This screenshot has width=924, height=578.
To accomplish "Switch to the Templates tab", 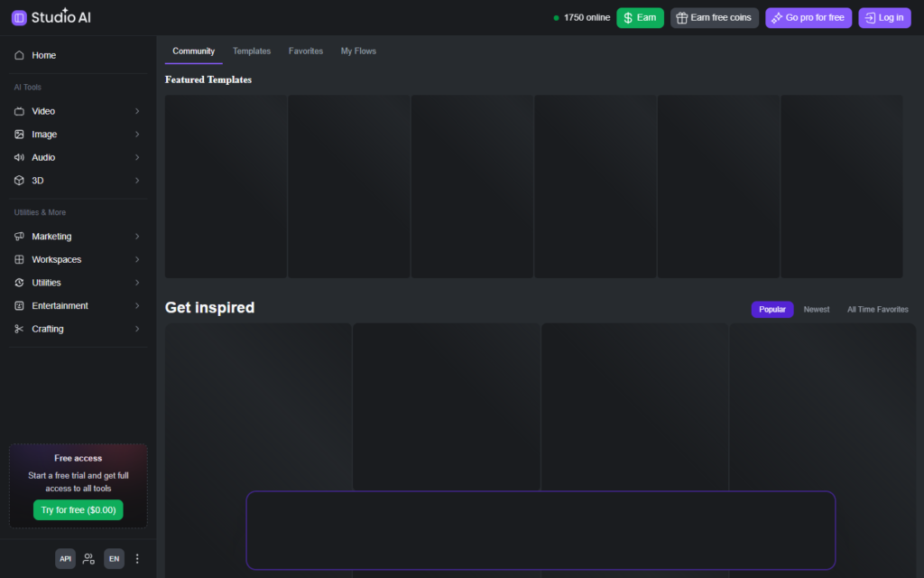I will pyautogui.click(x=252, y=51).
